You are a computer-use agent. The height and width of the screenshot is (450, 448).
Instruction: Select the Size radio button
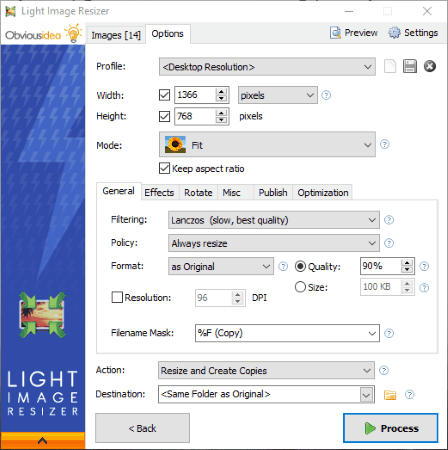300,287
